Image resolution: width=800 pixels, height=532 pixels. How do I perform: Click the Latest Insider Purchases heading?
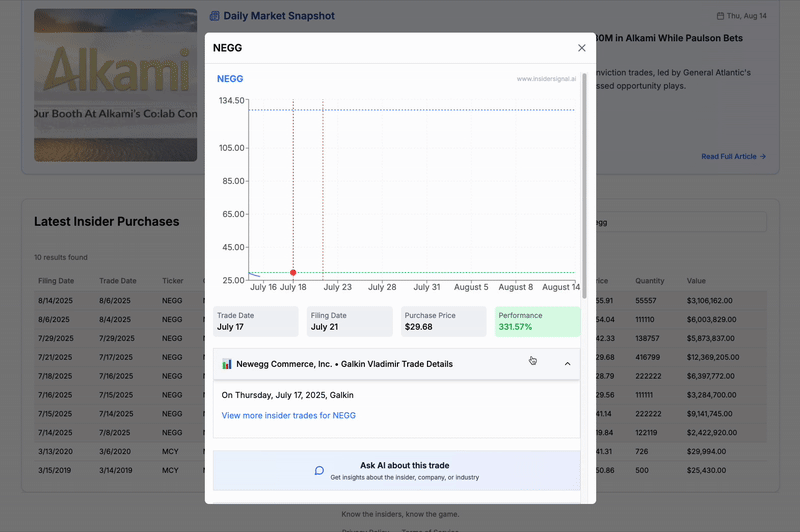coord(107,221)
